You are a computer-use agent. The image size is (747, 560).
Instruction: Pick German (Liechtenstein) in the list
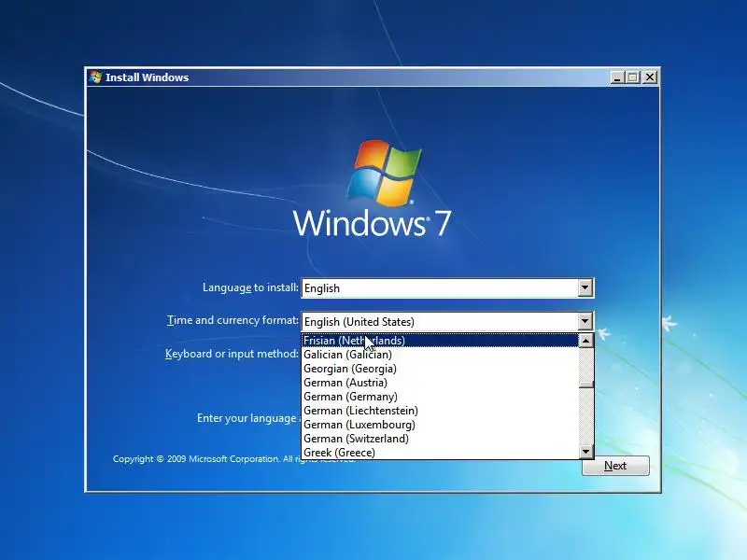(440, 411)
